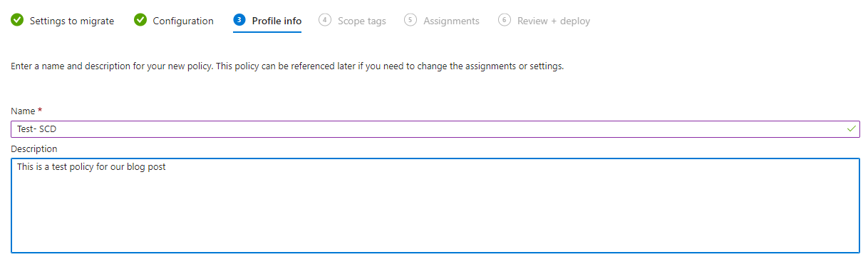The width and height of the screenshot is (868, 262).
Task: Go back to Settings to migrate step
Action: click(72, 21)
